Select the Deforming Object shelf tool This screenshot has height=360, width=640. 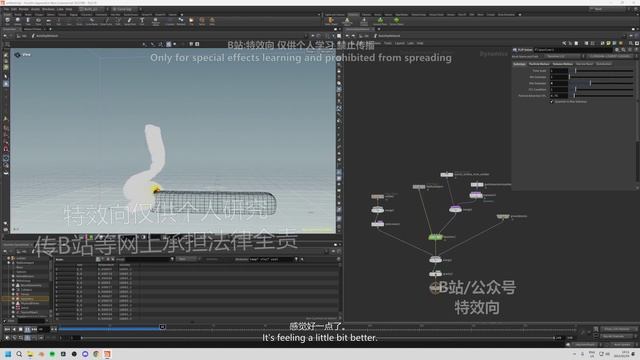pos(347,21)
